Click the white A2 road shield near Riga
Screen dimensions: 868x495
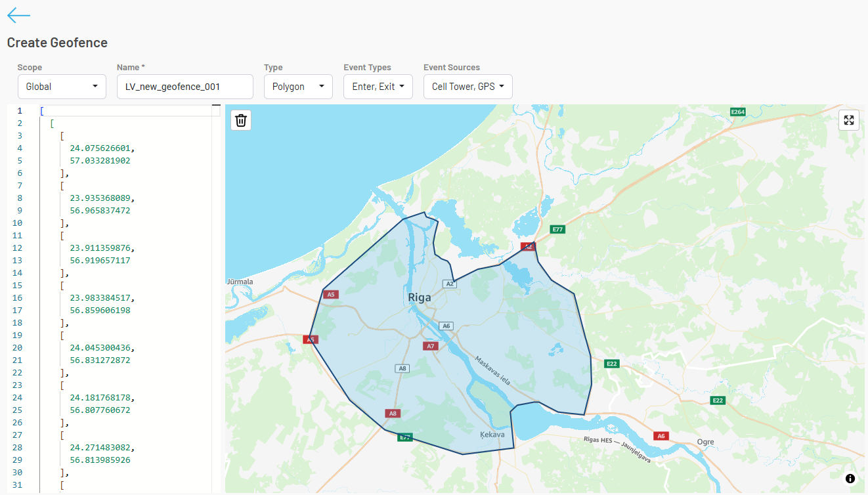coord(450,284)
